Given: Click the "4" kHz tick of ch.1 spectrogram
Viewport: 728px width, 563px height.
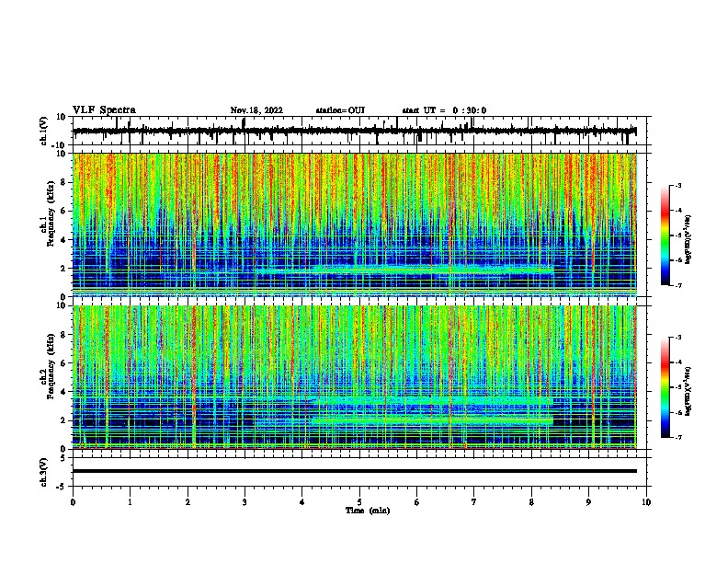Looking at the screenshot, I should click(x=64, y=240).
